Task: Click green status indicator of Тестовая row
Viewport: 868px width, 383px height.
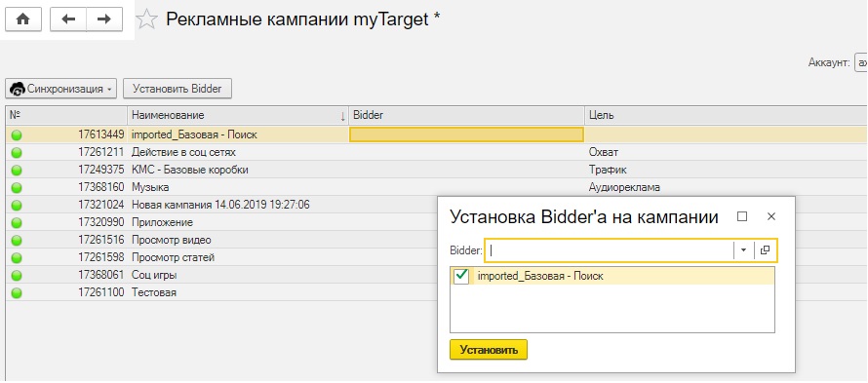Action: (17, 292)
